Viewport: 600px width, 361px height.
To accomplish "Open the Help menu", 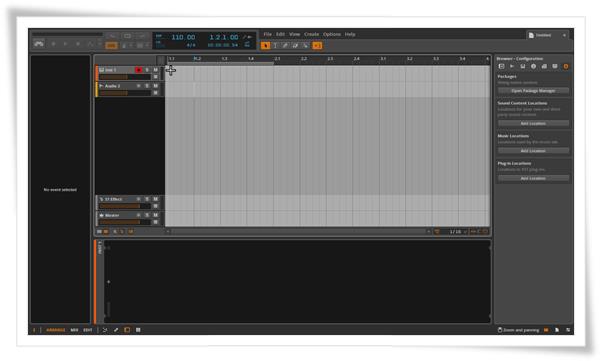I will [350, 34].
